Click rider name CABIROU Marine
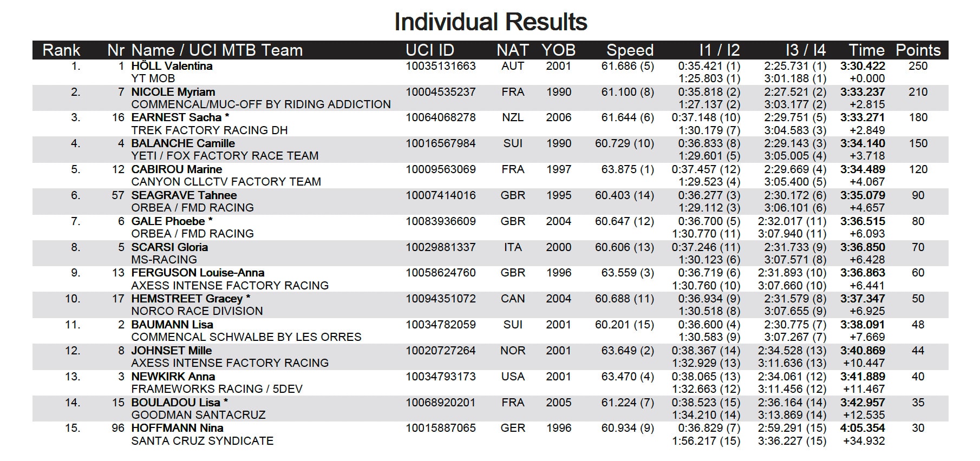Screen dimensions: 980x461 coord(177,169)
